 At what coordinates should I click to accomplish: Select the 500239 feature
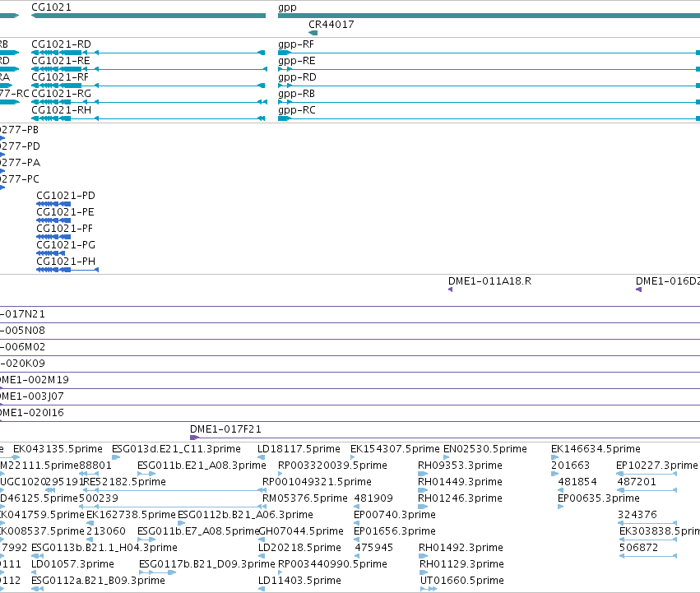click(98, 498)
